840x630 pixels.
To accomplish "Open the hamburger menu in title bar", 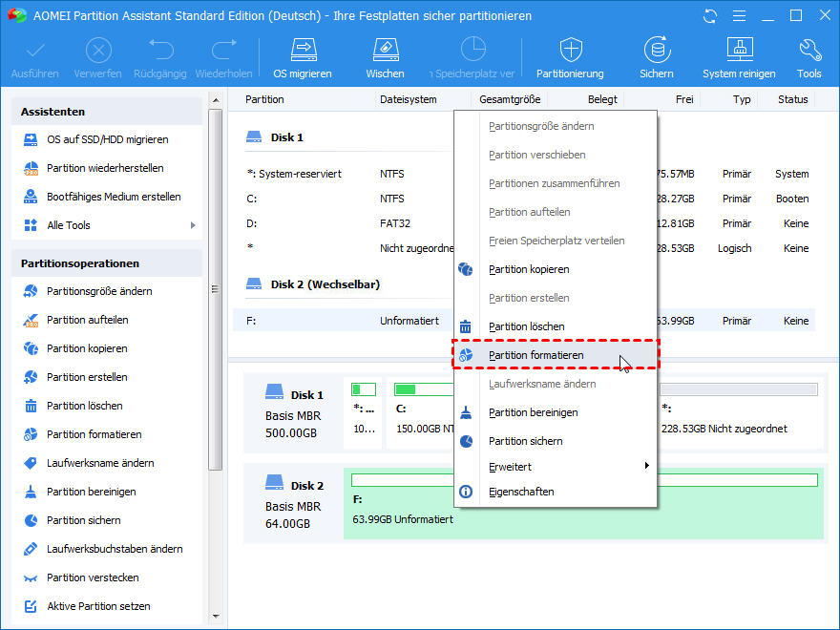I will [738, 16].
